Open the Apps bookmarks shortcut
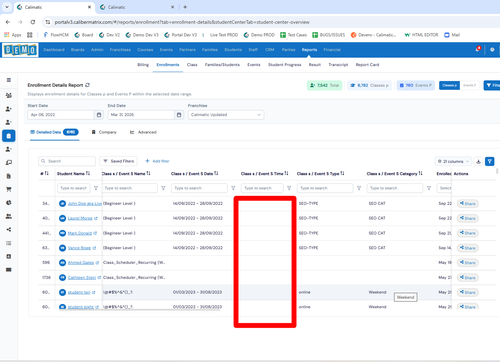The height and width of the screenshot is (362, 500). [13, 35]
